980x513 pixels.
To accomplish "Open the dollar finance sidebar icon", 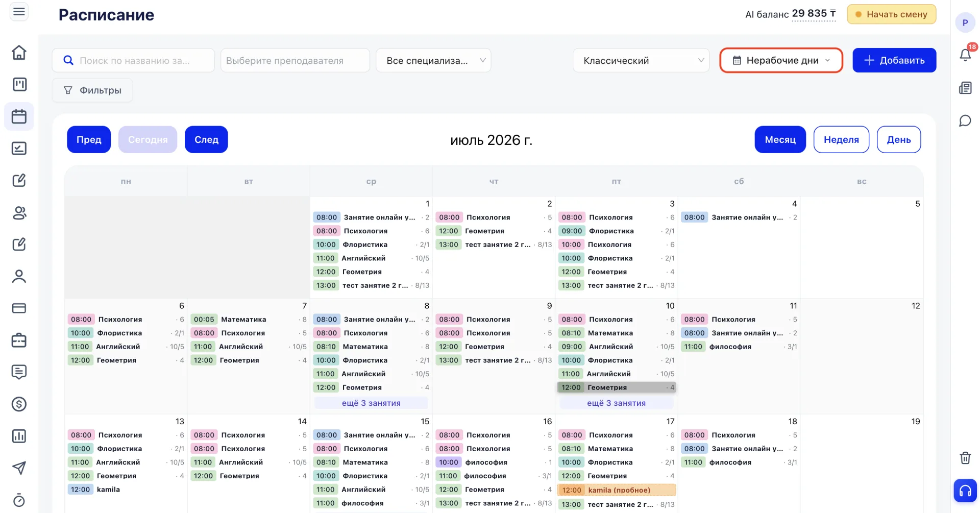I will (19, 404).
